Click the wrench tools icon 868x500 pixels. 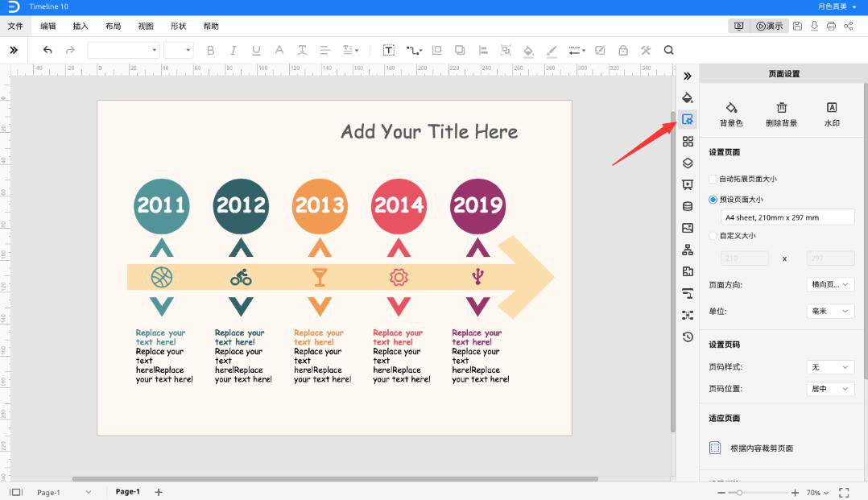click(x=646, y=51)
